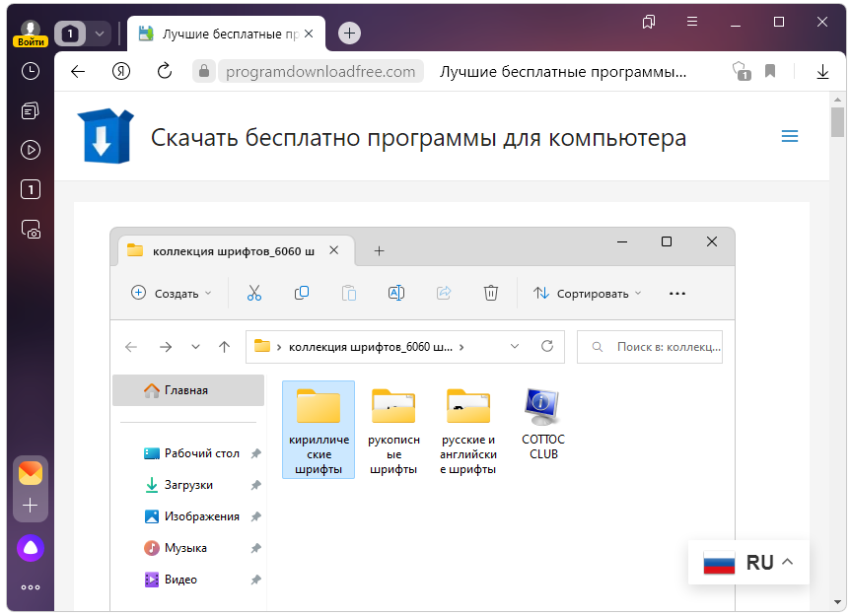The image size is (851, 616).
Task: Open the Protect shield with badge icon
Action: point(742,71)
